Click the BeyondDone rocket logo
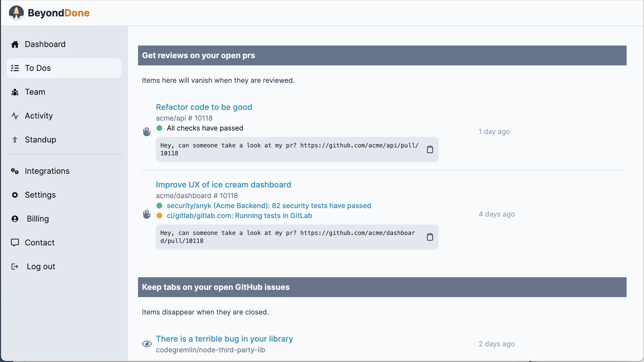The width and height of the screenshot is (644, 362). coord(16,13)
